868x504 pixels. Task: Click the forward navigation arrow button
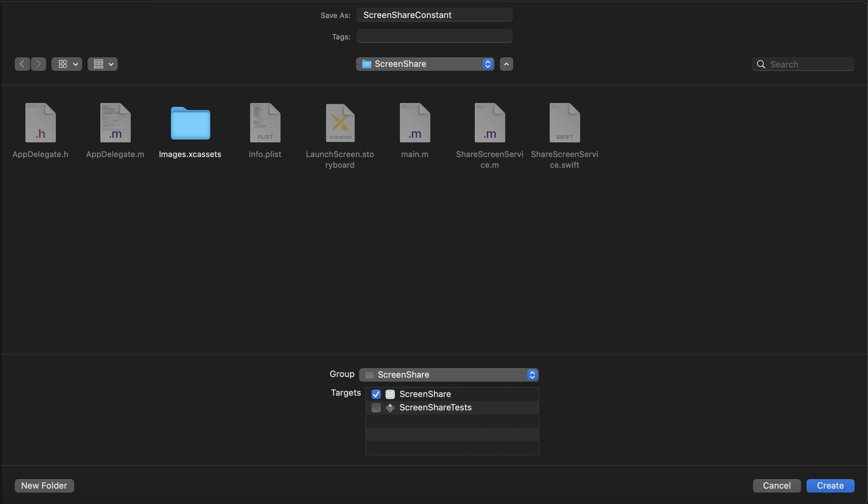click(x=38, y=64)
